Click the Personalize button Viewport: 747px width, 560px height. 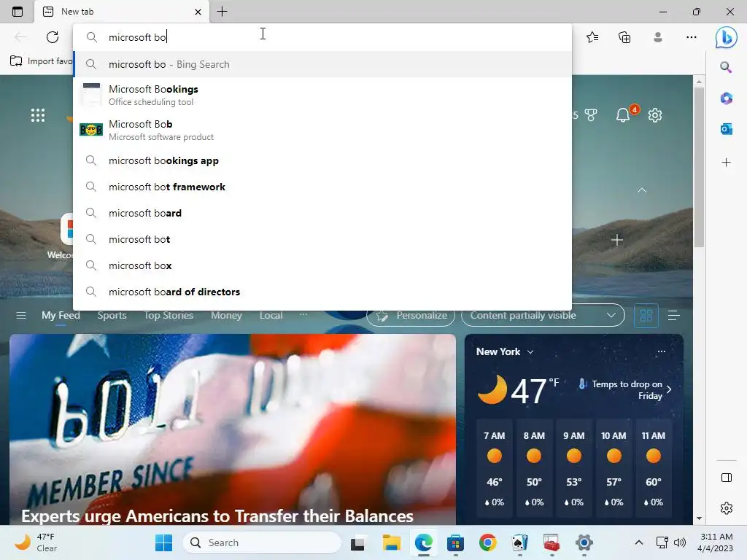coord(411,315)
